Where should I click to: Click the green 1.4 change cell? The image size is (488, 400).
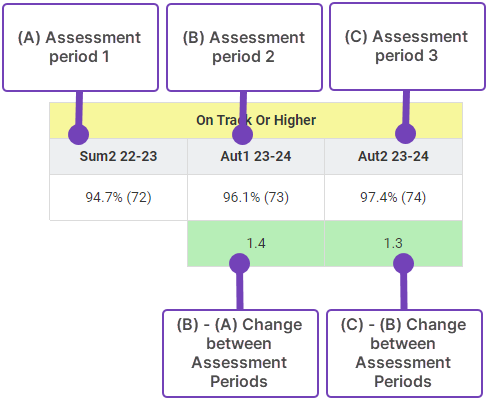click(256, 243)
